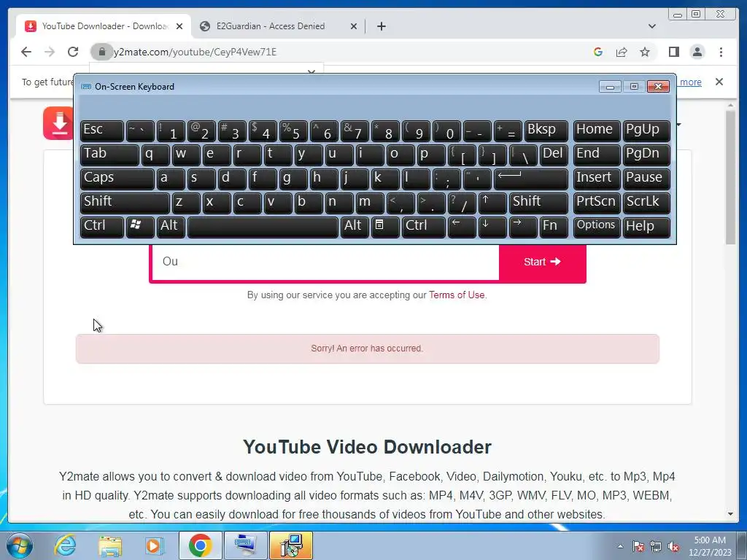Toggle the right Shift key
The width and height of the screenshot is (747, 560).
538,203
